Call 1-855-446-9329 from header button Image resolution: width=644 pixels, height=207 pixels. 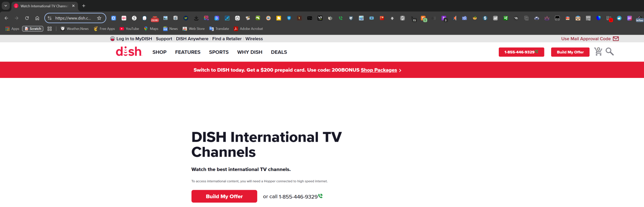point(521,52)
